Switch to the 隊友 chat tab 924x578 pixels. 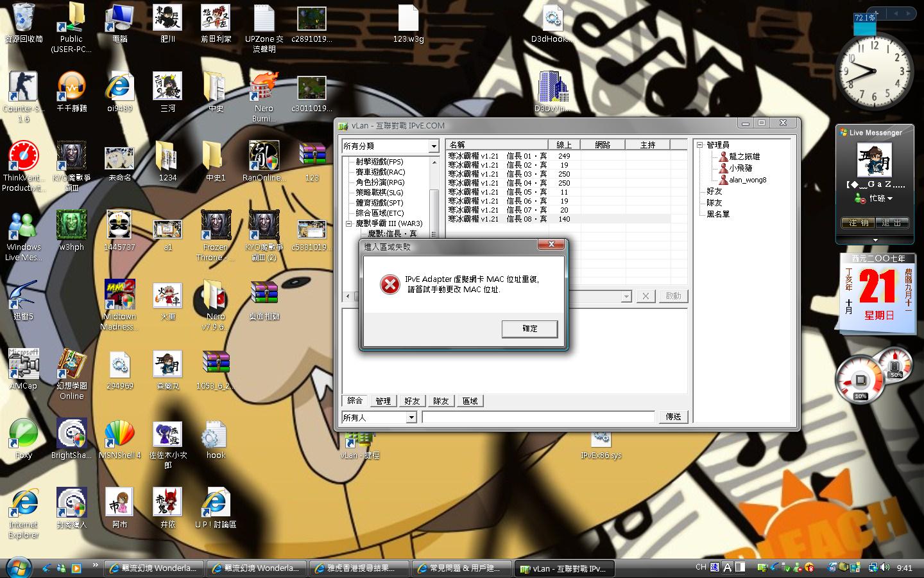[x=441, y=401]
